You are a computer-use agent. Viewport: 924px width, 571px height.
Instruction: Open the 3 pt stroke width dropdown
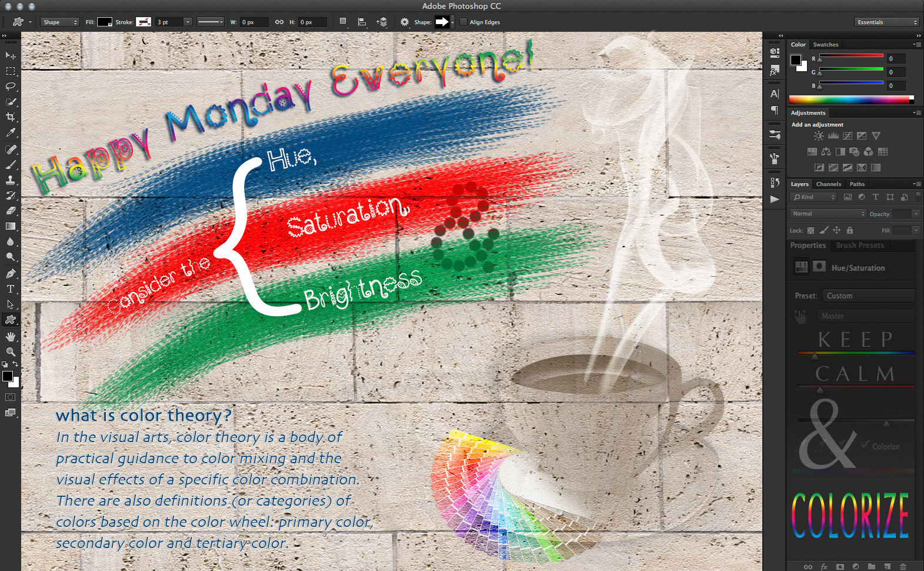click(x=188, y=22)
